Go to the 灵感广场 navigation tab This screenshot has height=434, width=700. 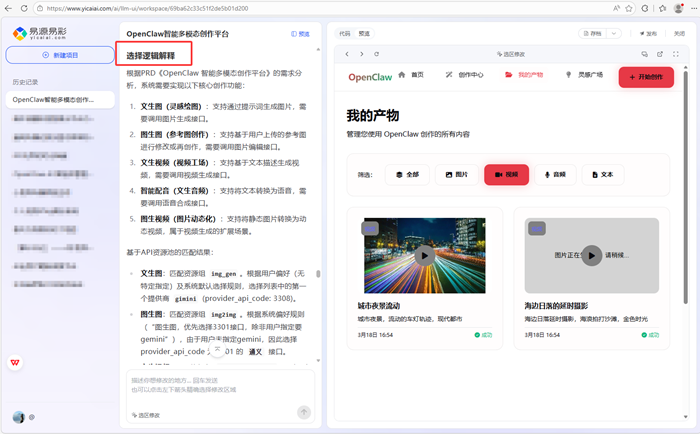pyautogui.click(x=584, y=75)
